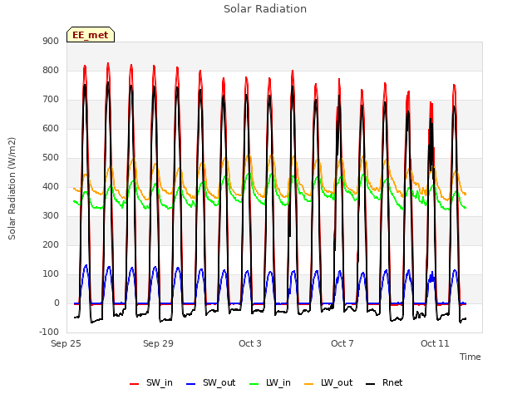Click the Time axis label
This screenshot has width=532, height=399.
pos(470,357)
